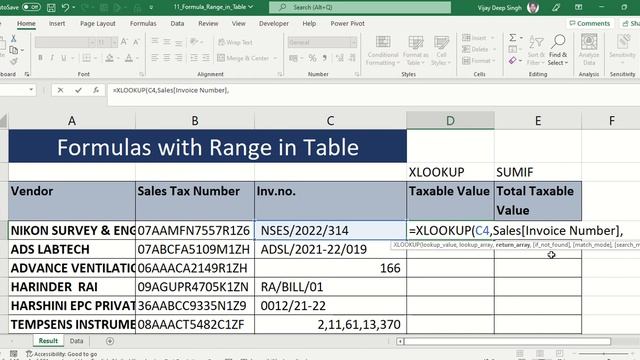Click the Clear eraser icon
This screenshot has height=360, width=640.
(513, 61)
